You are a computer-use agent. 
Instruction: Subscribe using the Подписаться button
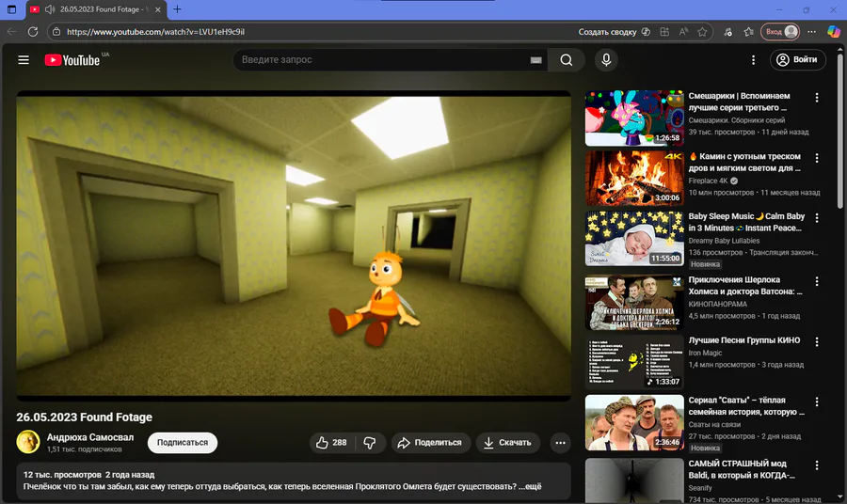click(x=183, y=443)
